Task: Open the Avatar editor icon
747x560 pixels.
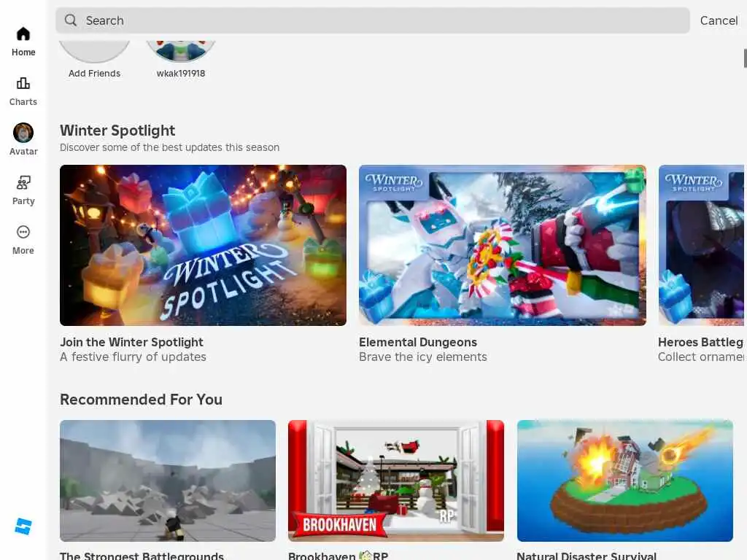Action: coord(23,133)
